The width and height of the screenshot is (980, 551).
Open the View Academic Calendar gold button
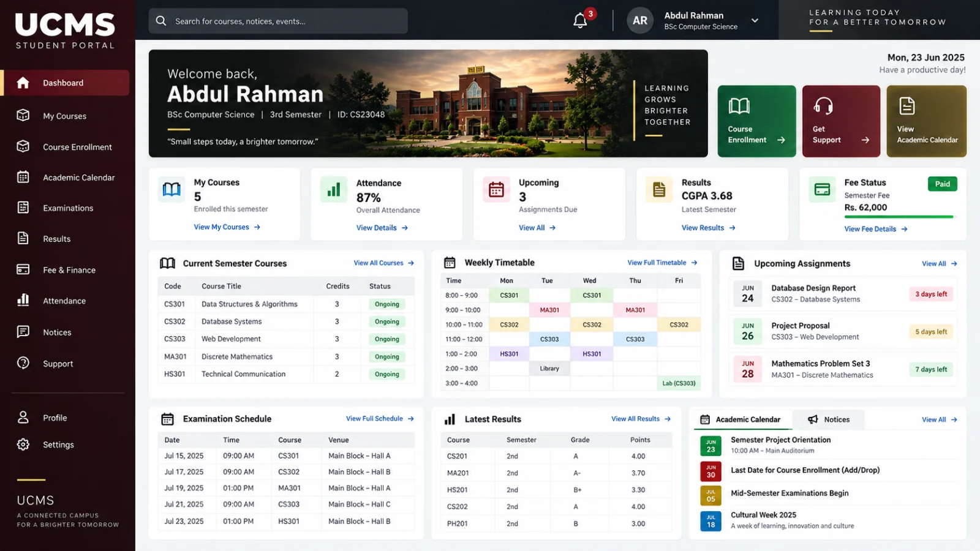(x=926, y=121)
